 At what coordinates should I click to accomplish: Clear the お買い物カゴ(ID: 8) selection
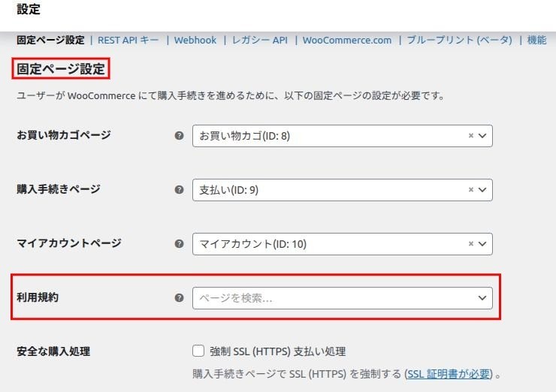click(471, 136)
